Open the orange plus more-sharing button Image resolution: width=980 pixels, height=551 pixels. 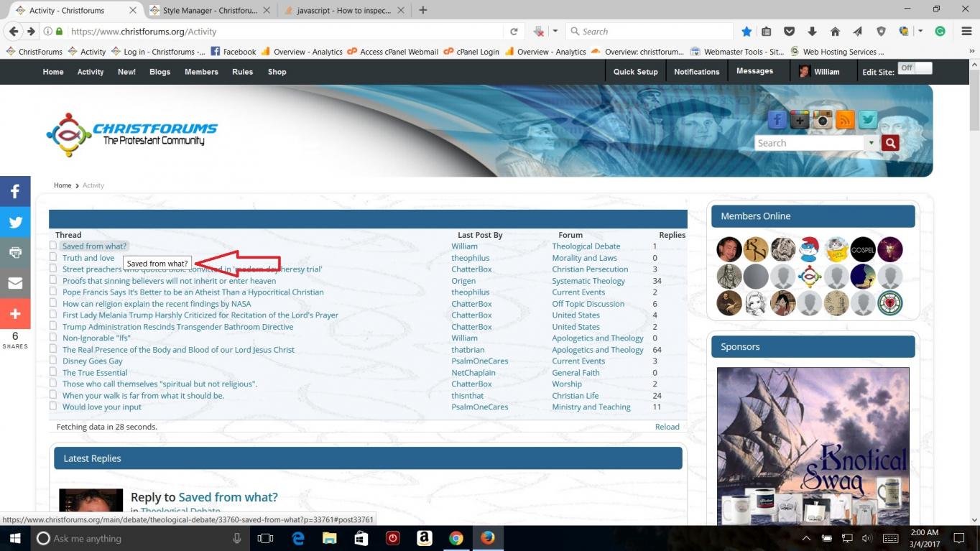point(15,314)
